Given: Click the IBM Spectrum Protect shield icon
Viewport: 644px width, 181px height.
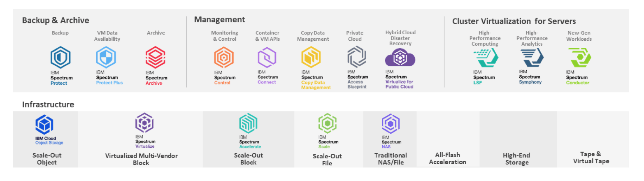Looking at the screenshot, I should pyautogui.click(x=60, y=57).
